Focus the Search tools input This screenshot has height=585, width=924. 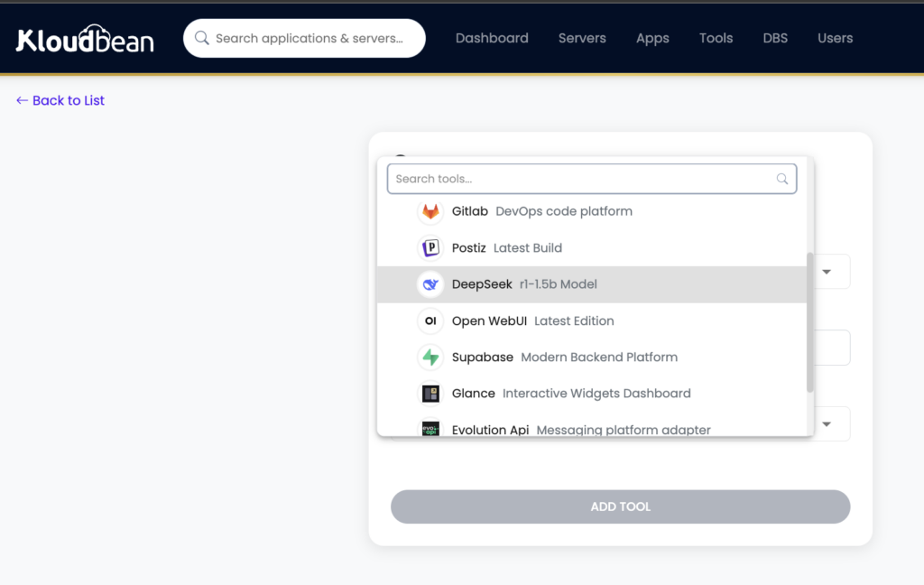point(592,179)
